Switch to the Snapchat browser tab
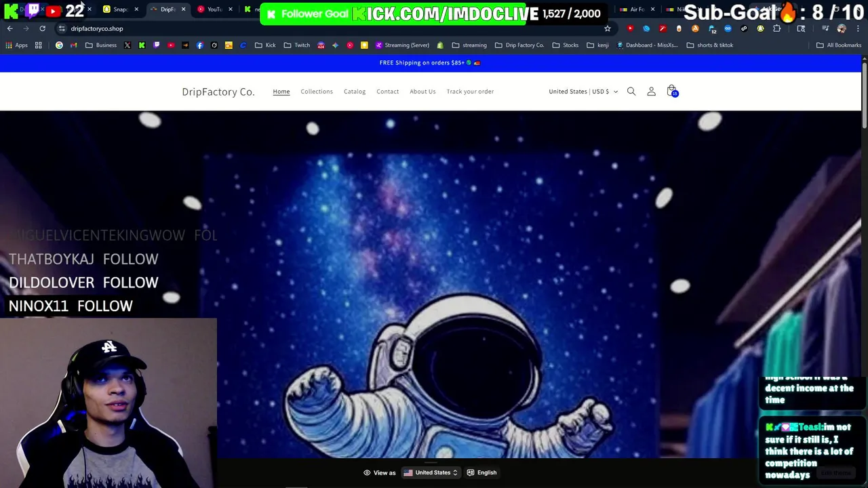 click(121, 9)
